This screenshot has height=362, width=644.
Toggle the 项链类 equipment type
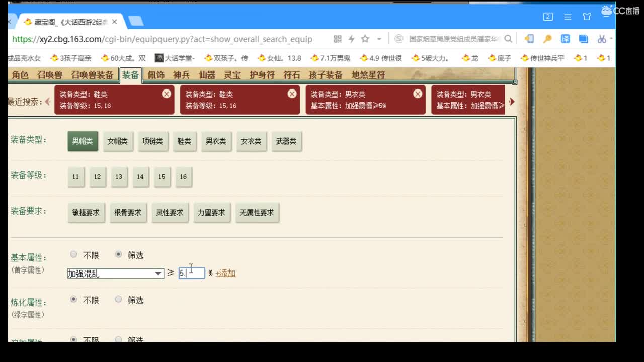pyautogui.click(x=153, y=141)
